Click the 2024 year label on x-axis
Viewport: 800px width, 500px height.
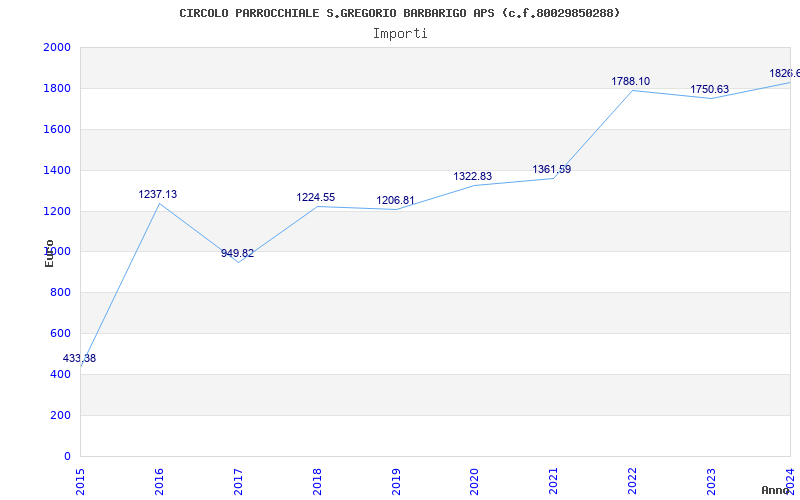pyautogui.click(x=790, y=479)
